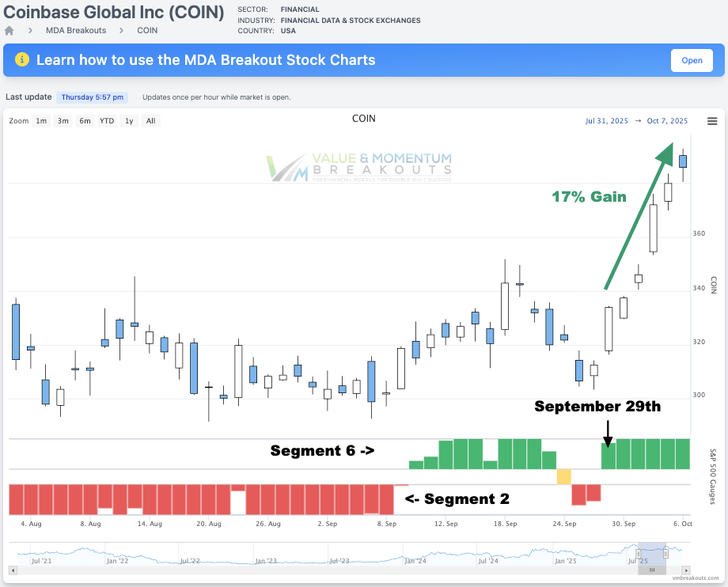Open the chart hamburger menu icon

[x=712, y=120]
